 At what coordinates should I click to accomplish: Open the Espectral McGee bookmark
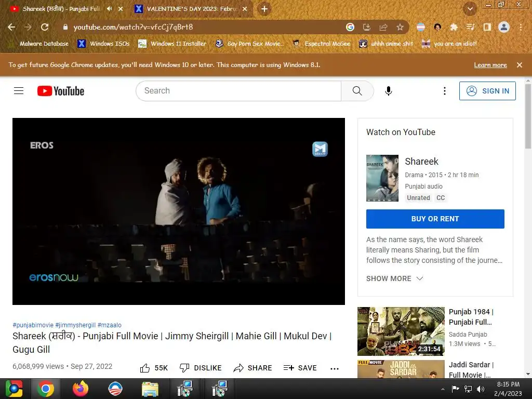point(321,44)
